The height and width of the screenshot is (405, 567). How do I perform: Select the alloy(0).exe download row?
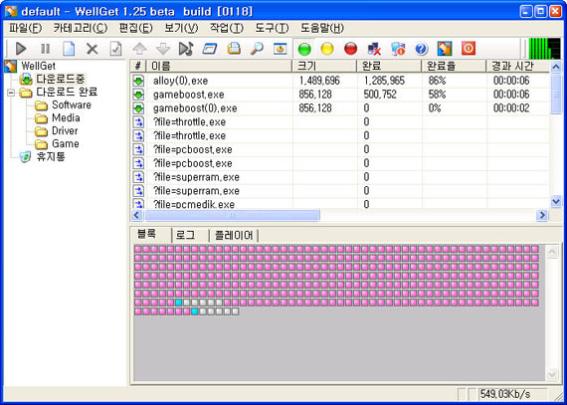click(340, 81)
